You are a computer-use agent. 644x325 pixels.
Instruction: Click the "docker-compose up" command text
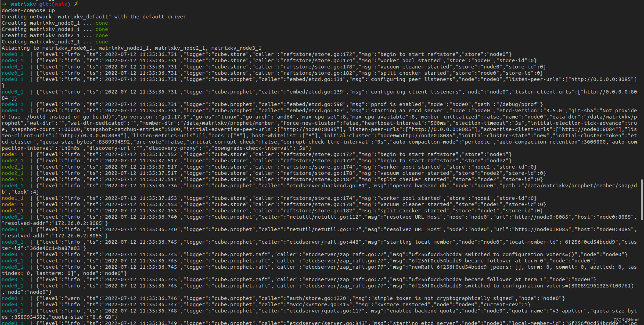tap(28, 10)
